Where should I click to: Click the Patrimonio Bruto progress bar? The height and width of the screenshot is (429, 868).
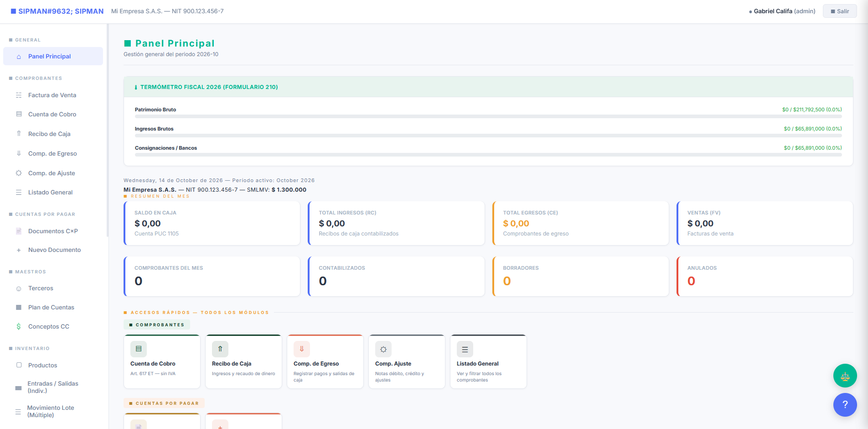488,116
